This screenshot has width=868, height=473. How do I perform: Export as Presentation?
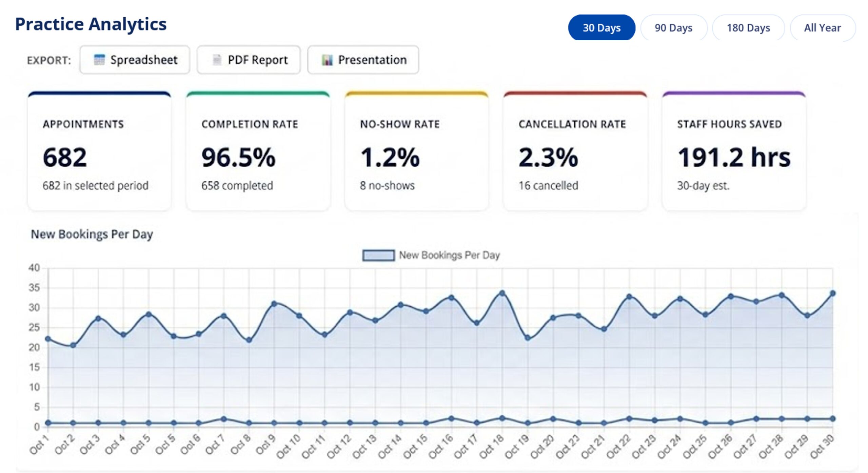pos(363,60)
